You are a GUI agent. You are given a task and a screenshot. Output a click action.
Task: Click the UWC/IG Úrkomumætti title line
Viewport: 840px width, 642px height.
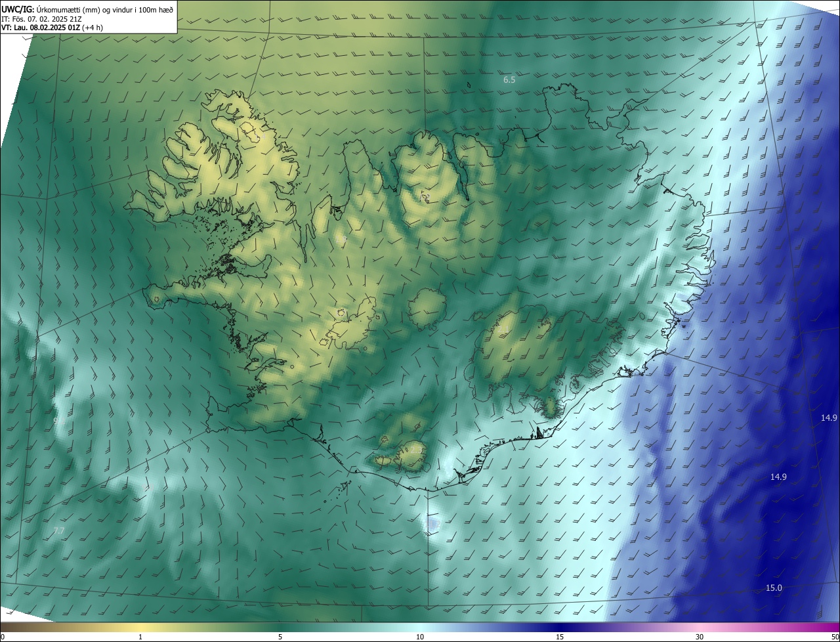87,9
